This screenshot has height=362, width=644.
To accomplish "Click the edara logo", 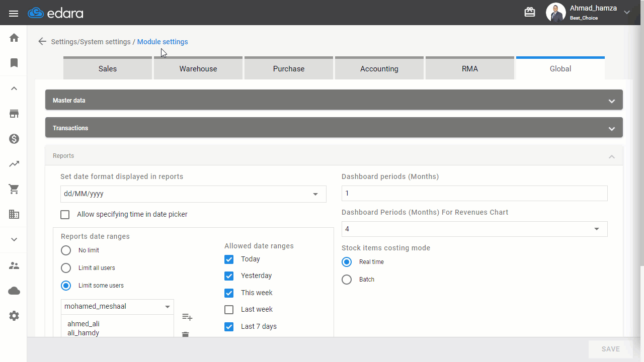I will [x=55, y=13].
